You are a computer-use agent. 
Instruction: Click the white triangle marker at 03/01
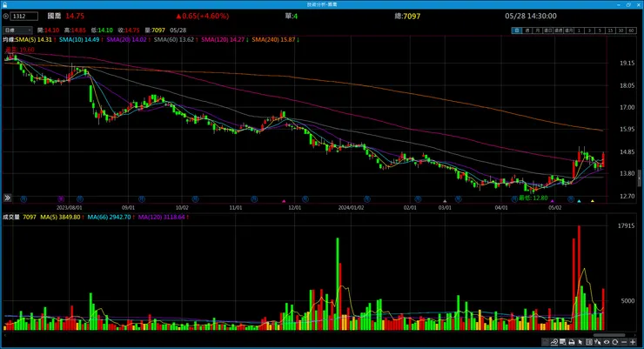pyautogui.click(x=445, y=201)
